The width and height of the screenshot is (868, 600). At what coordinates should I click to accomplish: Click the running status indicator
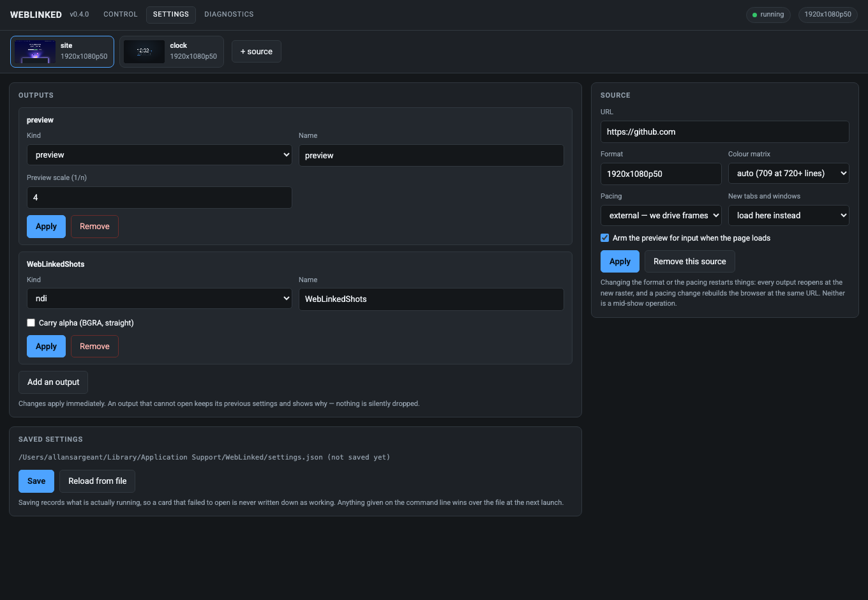click(x=768, y=15)
